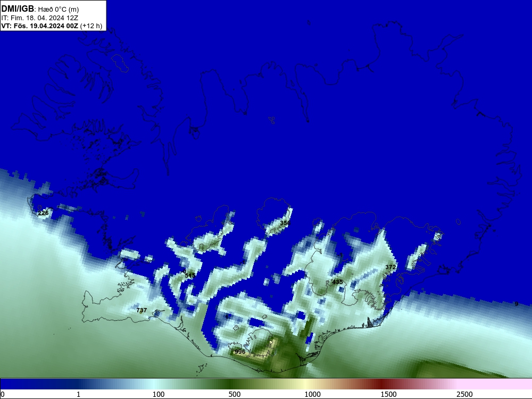Click the 2500 tick on color scale
Screen dimensions: 532x399
coord(464,394)
